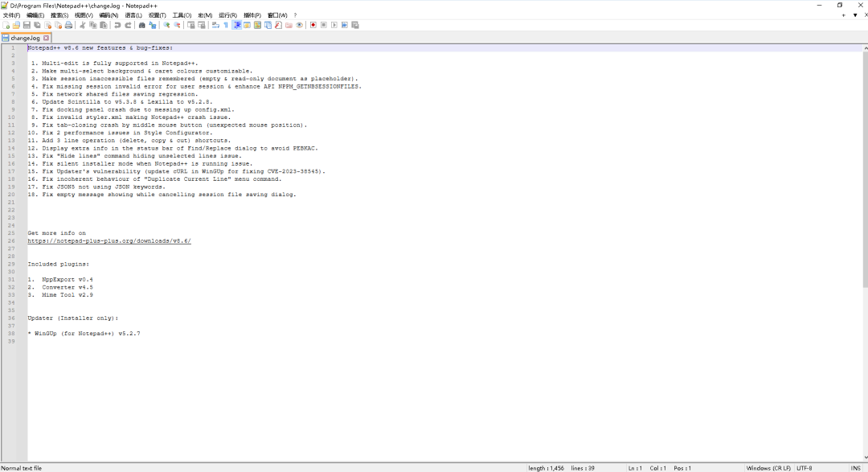Create a new file from toolbar

pos(6,25)
